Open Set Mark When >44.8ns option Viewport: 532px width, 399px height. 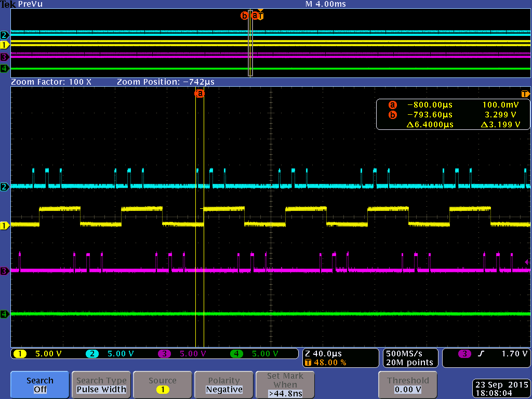285,385
